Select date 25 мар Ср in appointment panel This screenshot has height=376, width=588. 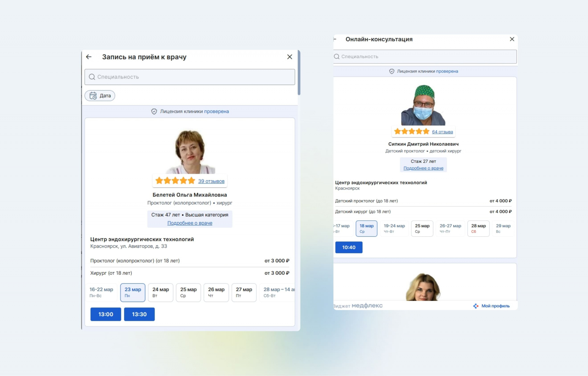point(188,292)
